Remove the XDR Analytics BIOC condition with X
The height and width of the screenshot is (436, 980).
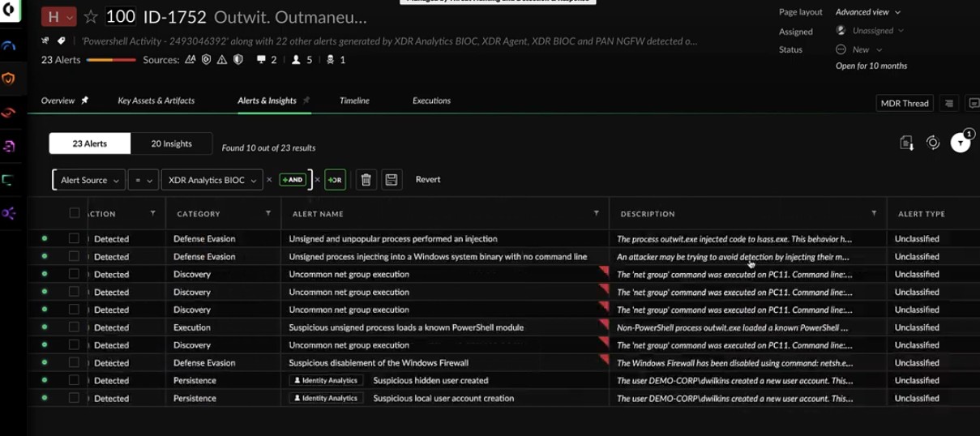pyautogui.click(x=269, y=180)
